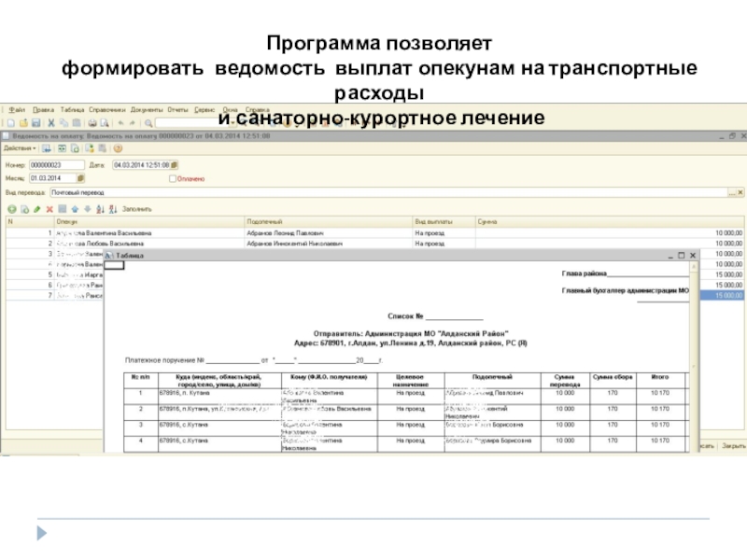
Task: Open the Сервис menu
Action: pos(204,110)
